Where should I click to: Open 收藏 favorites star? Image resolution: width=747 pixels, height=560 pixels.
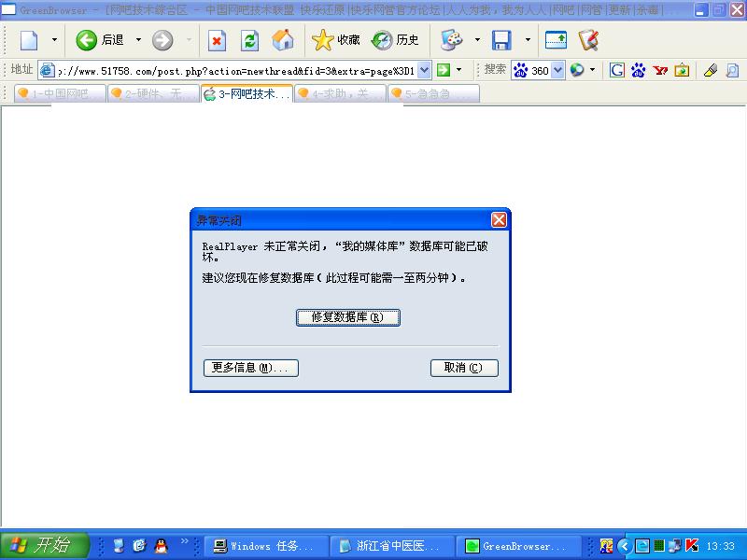click(x=336, y=40)
